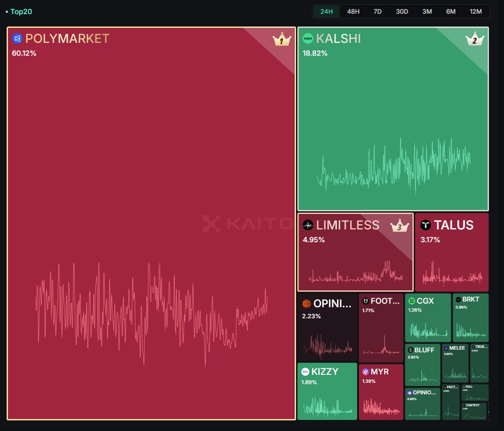
Task: Click the MELEE logo icon
Action: 447,348
